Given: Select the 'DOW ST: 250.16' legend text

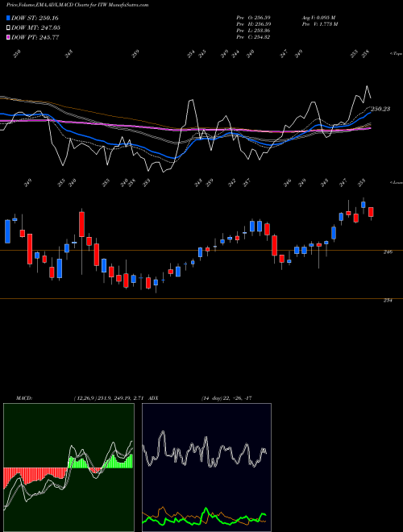Looking at the screenshot, I should [x=35, y=18].
